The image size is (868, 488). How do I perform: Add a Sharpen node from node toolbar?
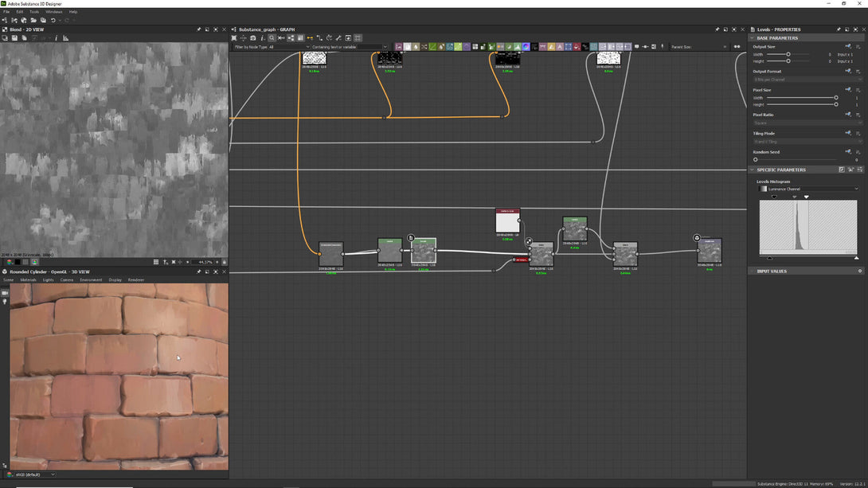[x=551, y=47]
